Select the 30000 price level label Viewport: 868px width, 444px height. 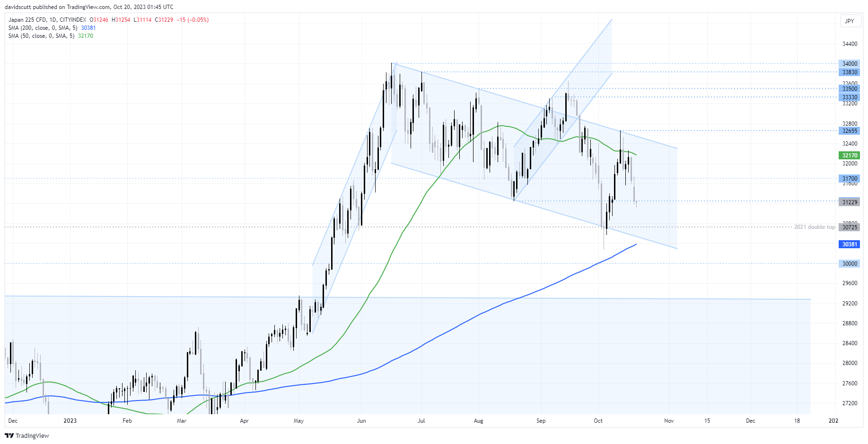(850, 264)
